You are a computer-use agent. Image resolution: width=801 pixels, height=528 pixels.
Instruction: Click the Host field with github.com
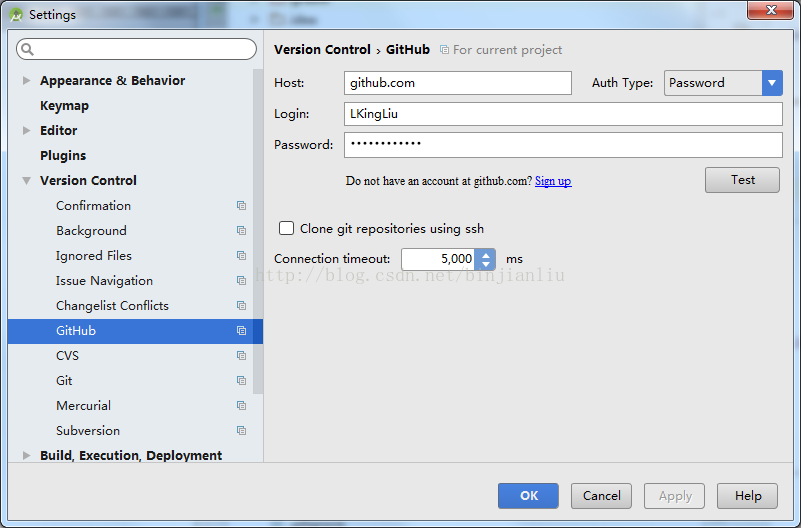tap(458, 83)
